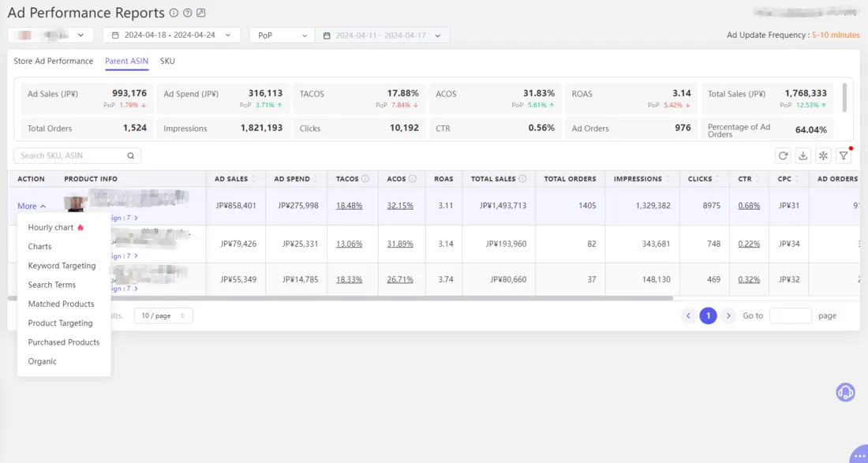868x463 pixels.
Task: Open the chat support bubble at bottom right
Action: (x=845, y=392)
